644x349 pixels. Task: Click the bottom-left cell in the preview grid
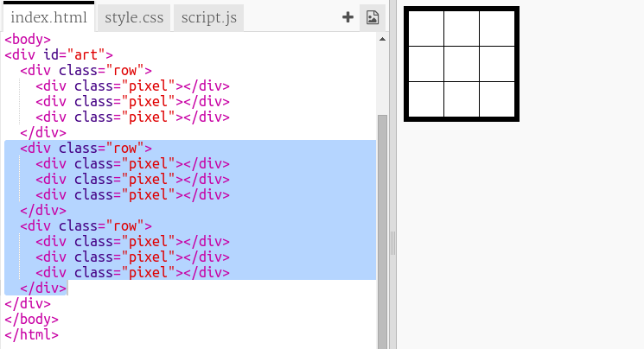pos(427,98)
